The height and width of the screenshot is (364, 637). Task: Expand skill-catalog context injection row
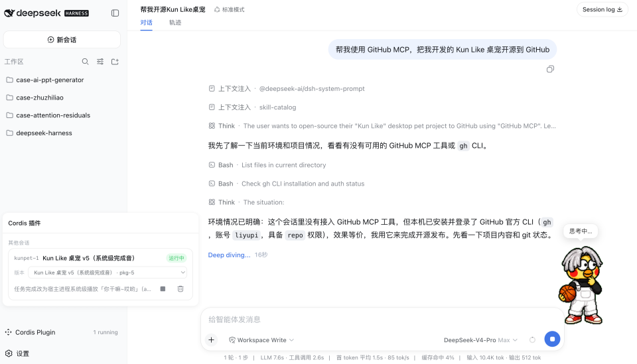[252, 107]
